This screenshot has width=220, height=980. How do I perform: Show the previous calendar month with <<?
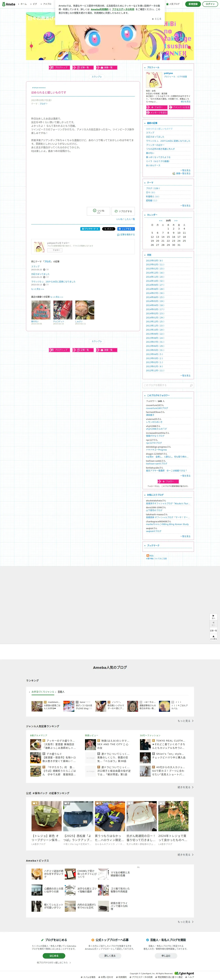click(161, 221)
